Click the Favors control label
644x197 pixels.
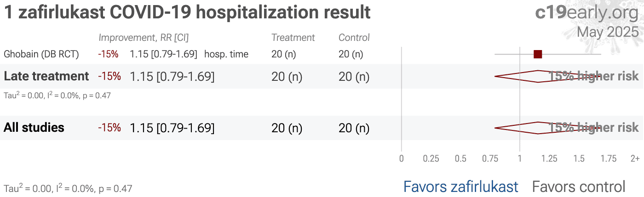[579, 186]
